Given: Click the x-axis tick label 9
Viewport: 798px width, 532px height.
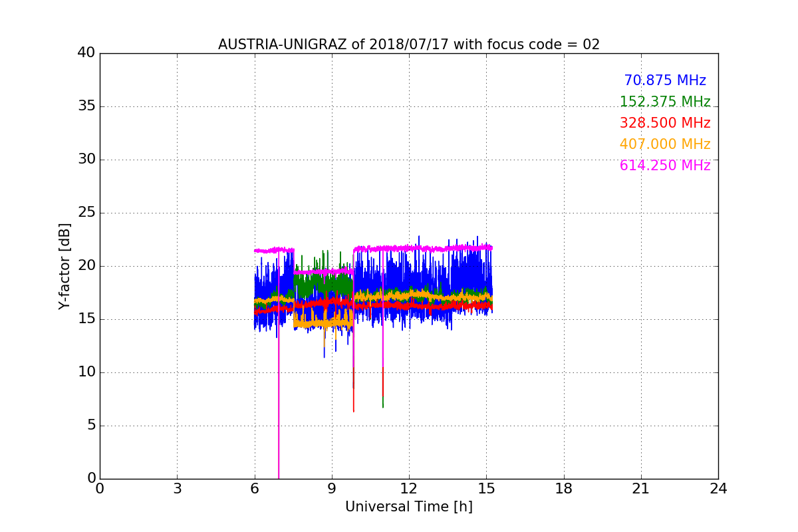Looking at the screenshot, I should tap(332, 489).
